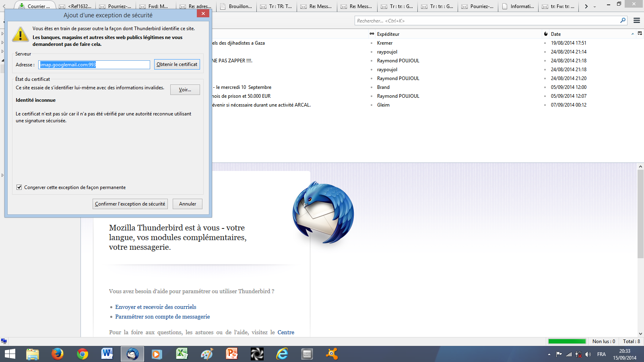
Task: Click the green progress bar in status bar
Action: (567, 341)
